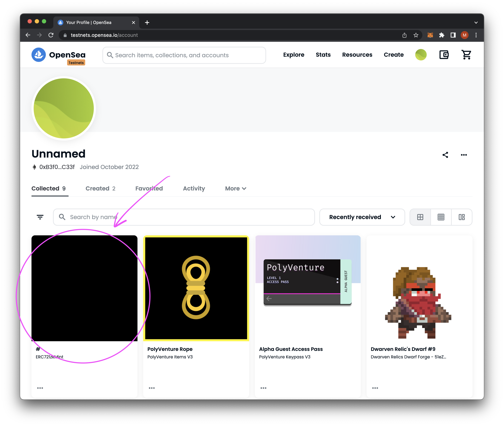Switch to the Activity tab

[x=194, y=188]
